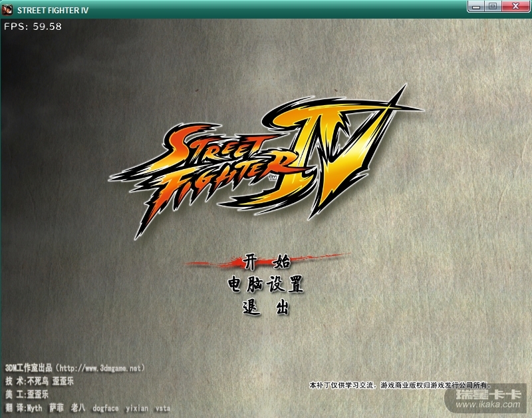Click the 本补丁仅供学习交流 disclaimer text
Viewport: 532px width, 418px height.
tap(400, 385)
